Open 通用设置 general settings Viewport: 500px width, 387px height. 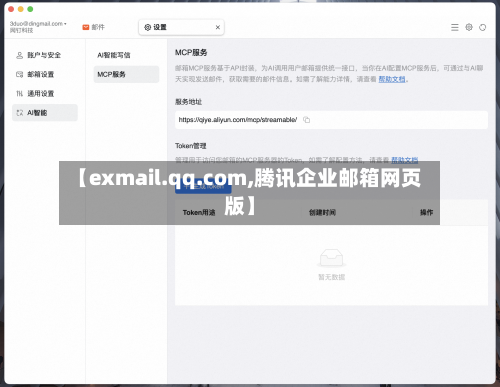(45, 94)
